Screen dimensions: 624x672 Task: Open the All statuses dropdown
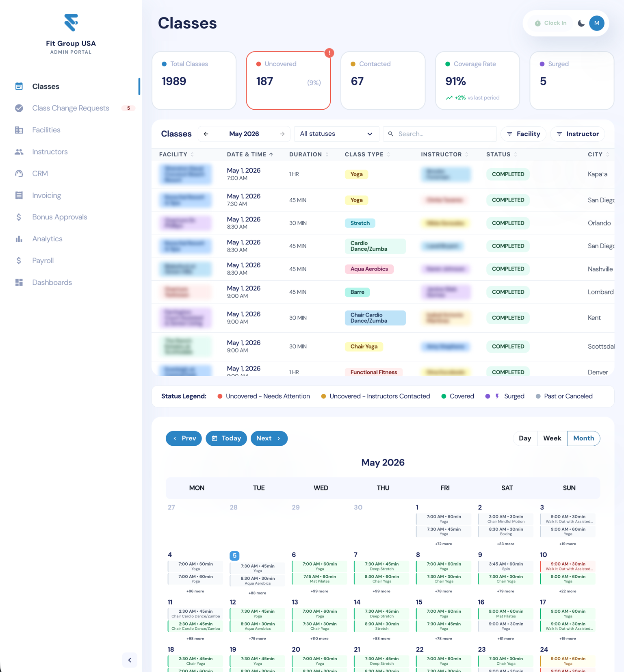click(x=336, y=134)
